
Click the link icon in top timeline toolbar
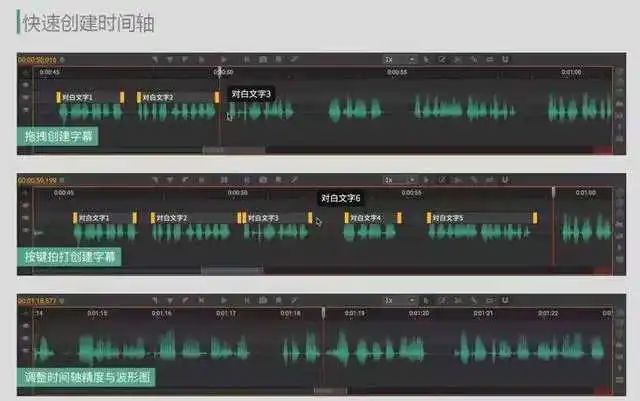coord(474,60)
